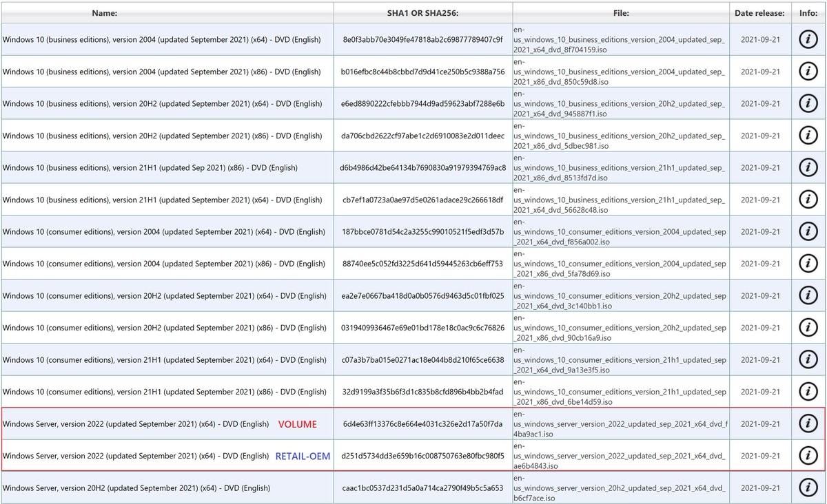Select hash ea2e7e0667ba418d0a0b0576d9463d5c01fbf025
Screen dimensions: 827x504
tap(423, 295)
